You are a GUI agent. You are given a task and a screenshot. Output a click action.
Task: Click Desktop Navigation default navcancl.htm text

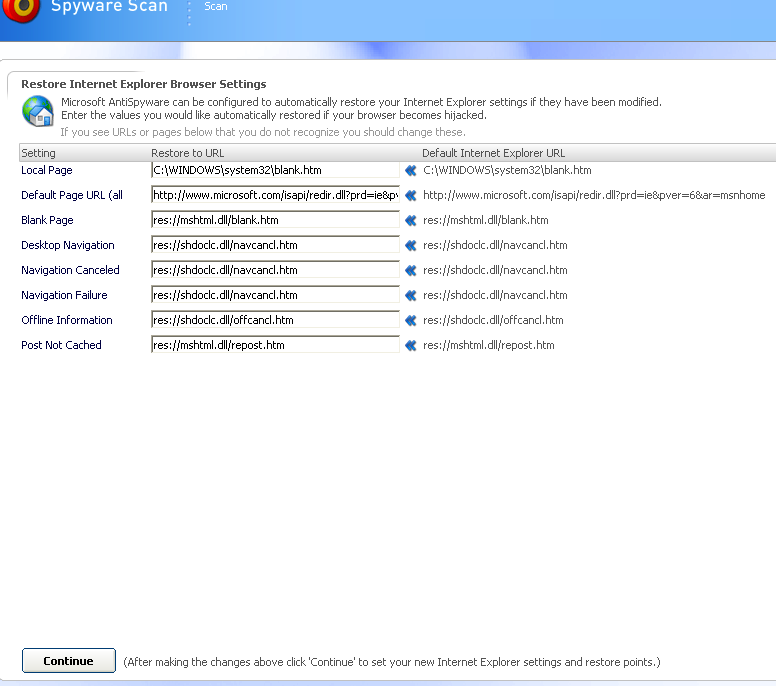pyautogui.click(x=495, y=245)
